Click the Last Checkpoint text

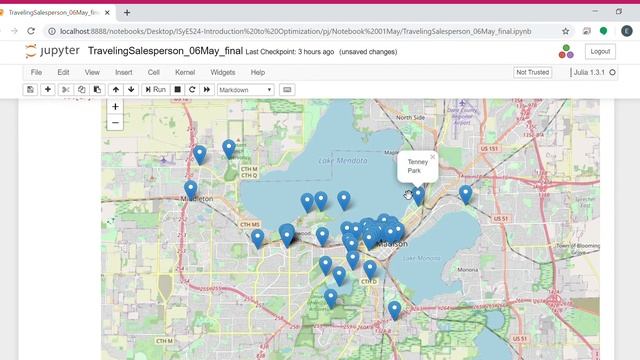click(x=290, y=52)
